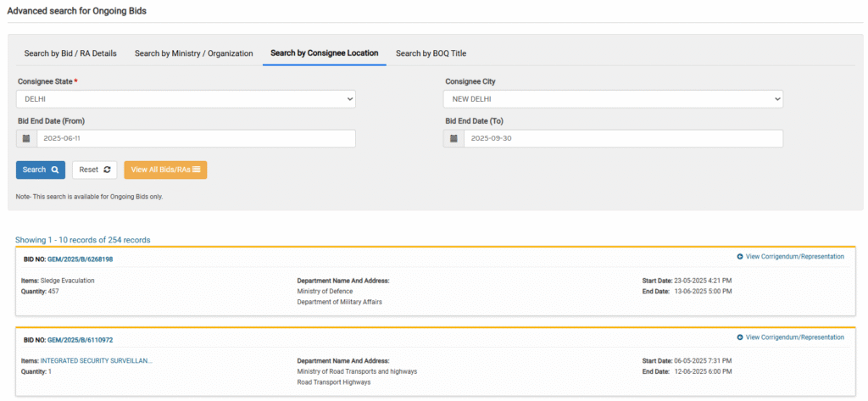Select the Search by Consignee Location tab

(325, 53)
